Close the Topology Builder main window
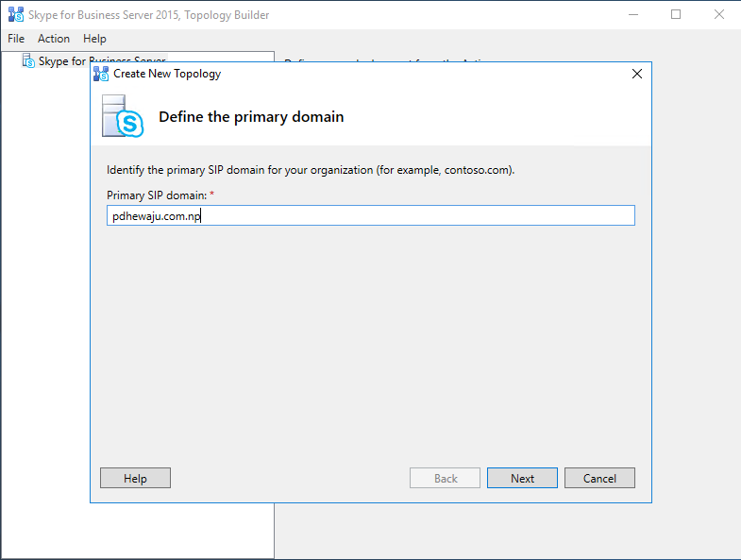Image resolution: width=741 pixels, height=560 pixels. [718, 15]
